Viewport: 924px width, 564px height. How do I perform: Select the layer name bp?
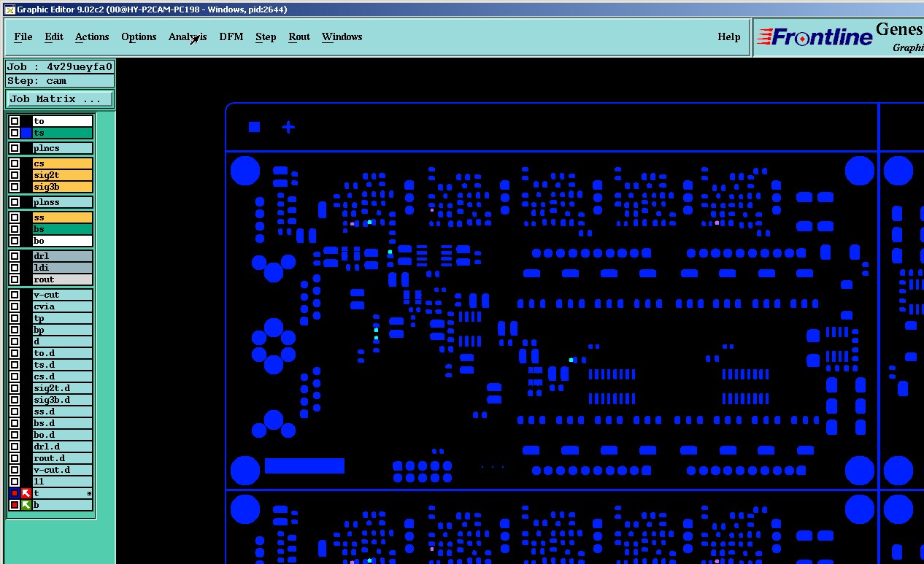click(63, 330)
